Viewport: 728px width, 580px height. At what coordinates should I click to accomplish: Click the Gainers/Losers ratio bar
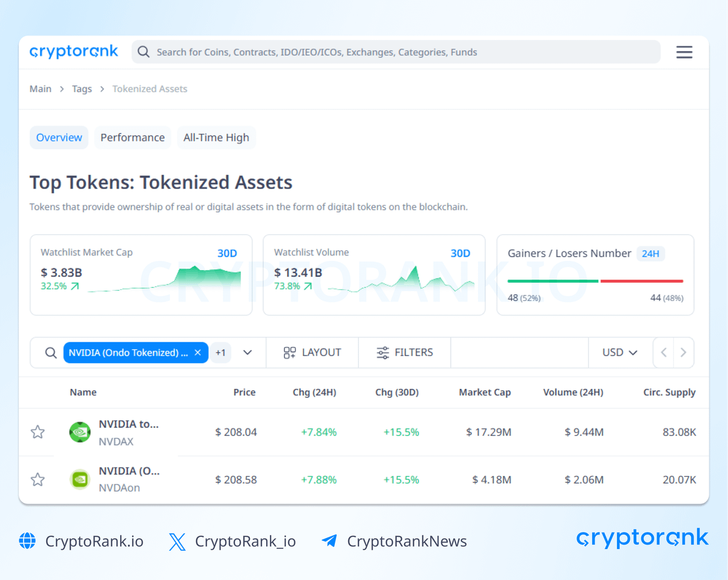595,281
